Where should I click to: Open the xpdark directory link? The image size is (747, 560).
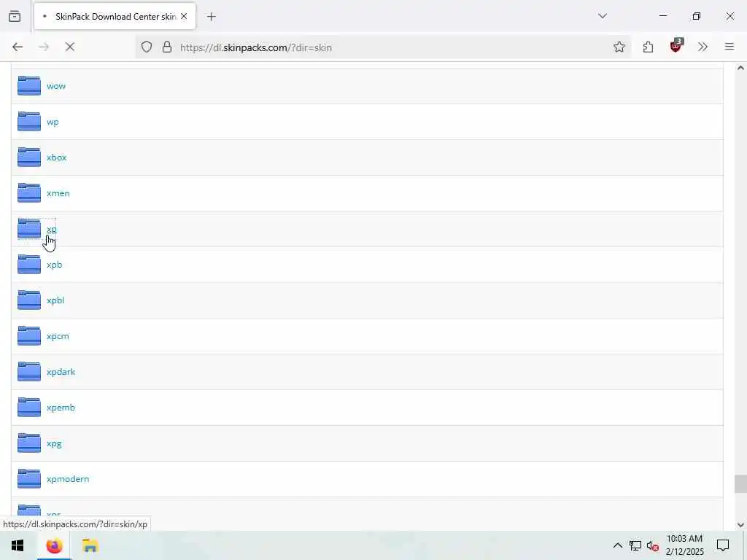tap(61, 372)
